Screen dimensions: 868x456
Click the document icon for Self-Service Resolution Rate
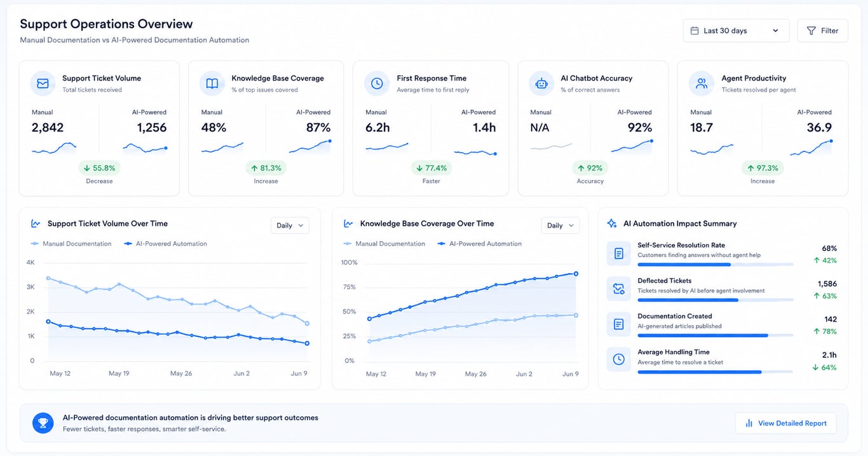[618, 253]
